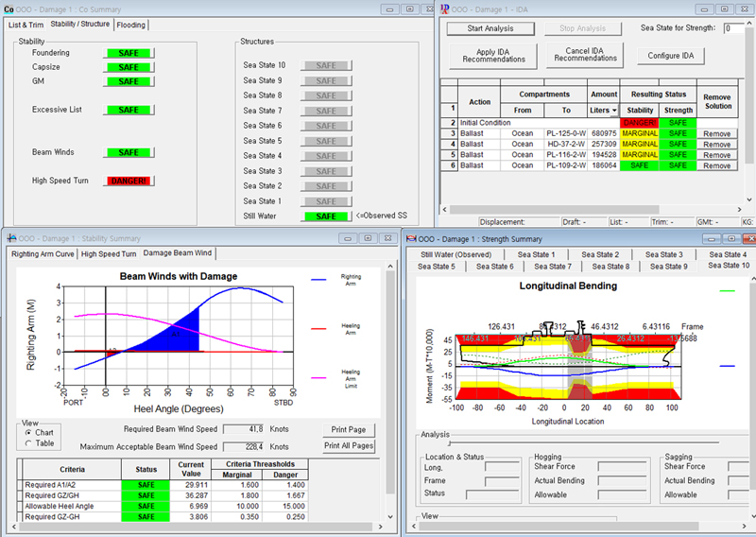Click the IDA window title icon
The width and height of the screenshot is (756, 537).
[446, 8]
